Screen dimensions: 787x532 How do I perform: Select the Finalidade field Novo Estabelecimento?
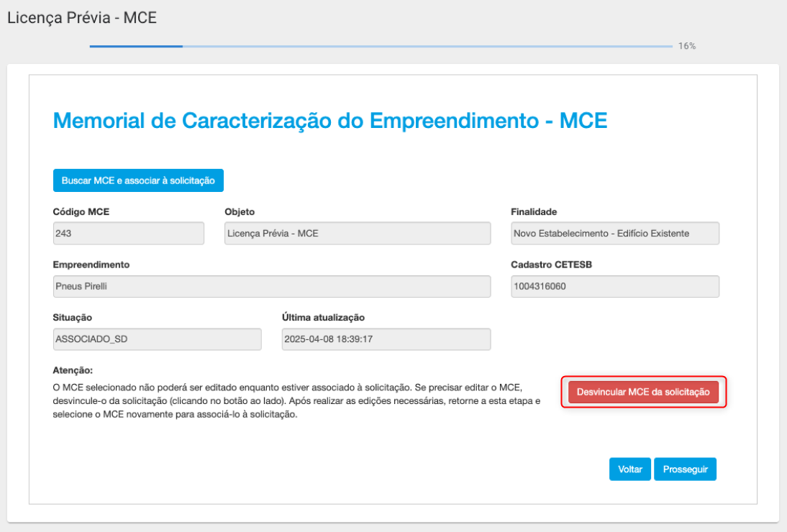pos(615,233)
